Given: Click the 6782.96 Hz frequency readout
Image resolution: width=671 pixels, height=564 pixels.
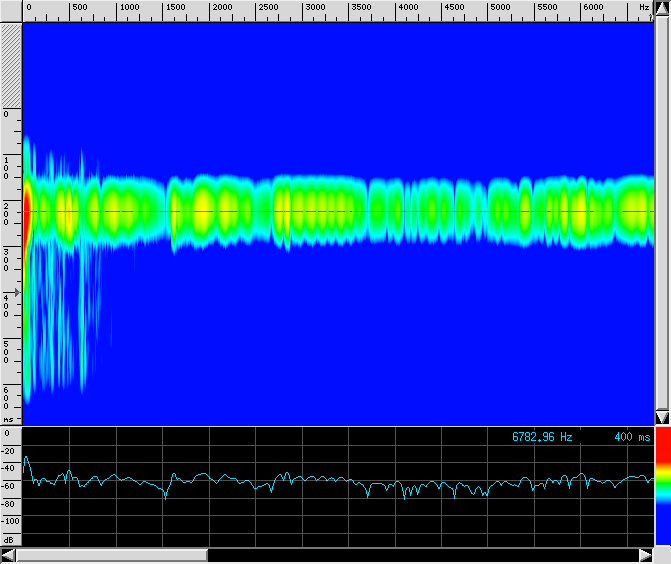Looking at the screenshot, I should tap(542, 437).
